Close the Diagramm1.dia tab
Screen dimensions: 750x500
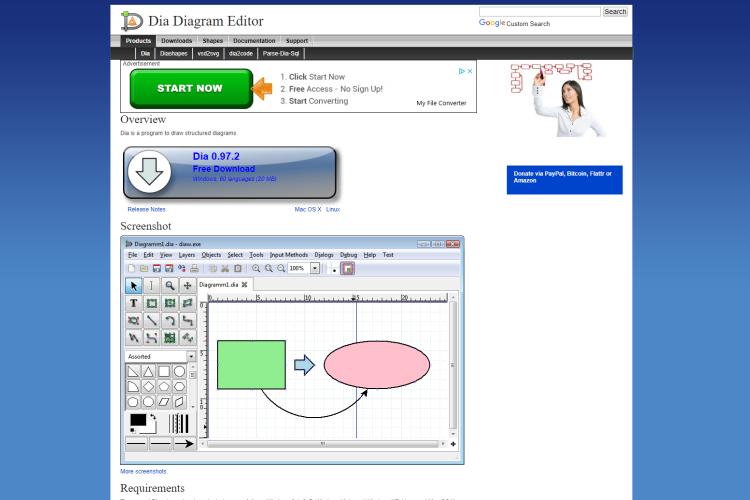pos(244,285)
